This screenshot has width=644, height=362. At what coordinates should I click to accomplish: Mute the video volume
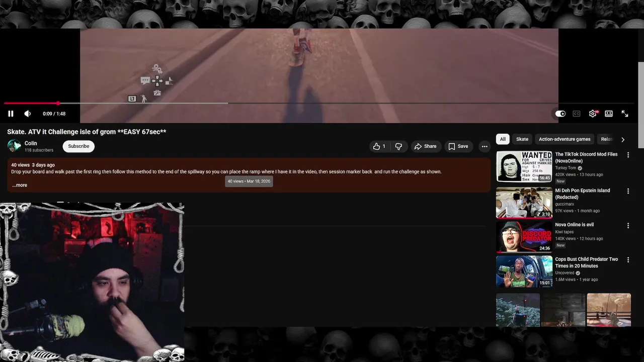(27, 114)
